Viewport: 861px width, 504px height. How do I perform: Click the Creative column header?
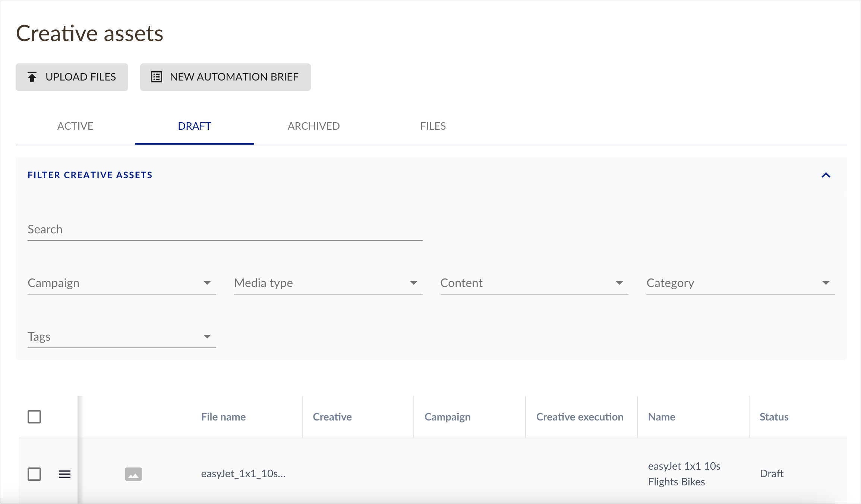click(x=332, y=417)
